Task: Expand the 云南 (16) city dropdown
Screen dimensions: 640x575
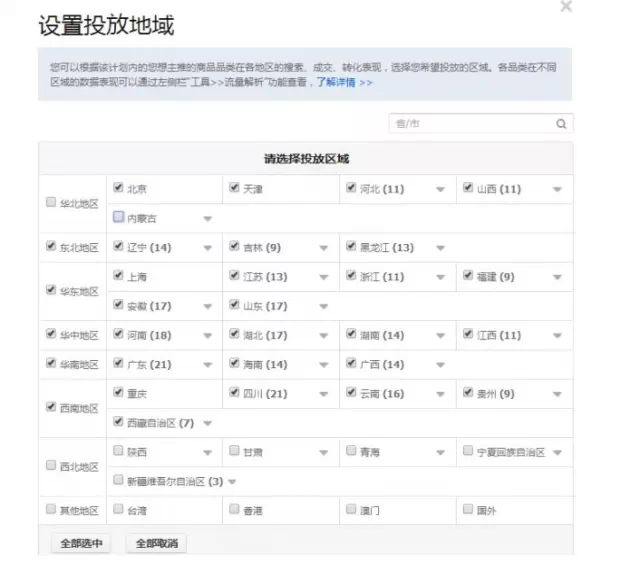Action: pos(440,394)
